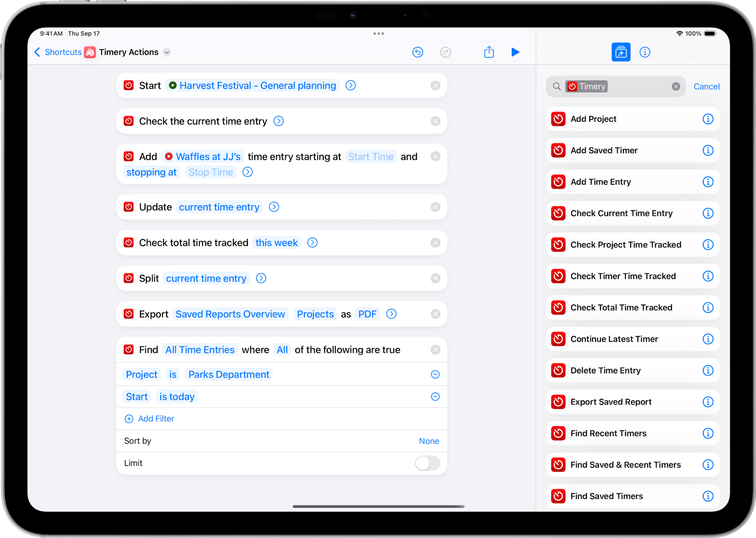Open the Timery Actions title dropdown

pos(167,52)
